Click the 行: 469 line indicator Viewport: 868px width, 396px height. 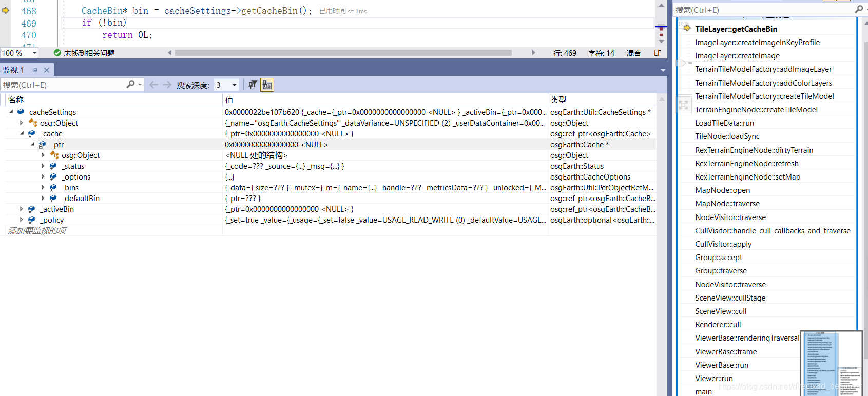565,53
